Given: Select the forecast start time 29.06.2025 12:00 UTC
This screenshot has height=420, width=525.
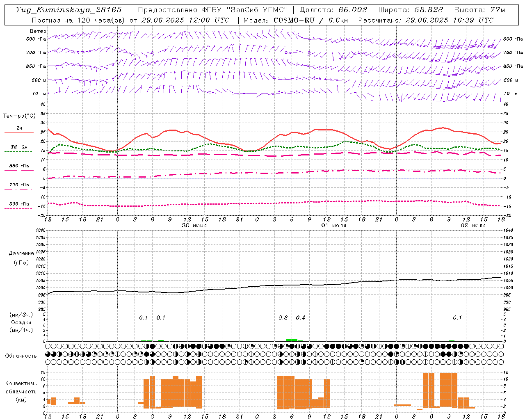Looking at the screenshot, I should pos(185,20).
